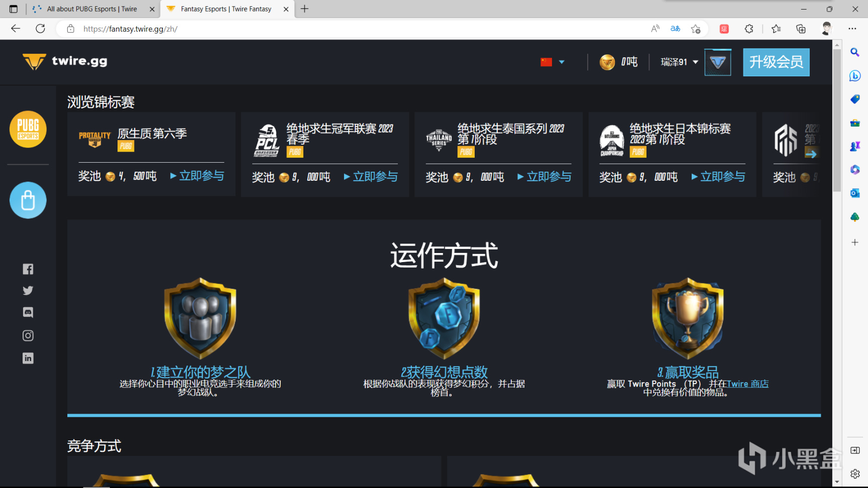Open browser extensions puzzle icon
Viewport: 868px width, 488px height.
(x=749, y=29)
